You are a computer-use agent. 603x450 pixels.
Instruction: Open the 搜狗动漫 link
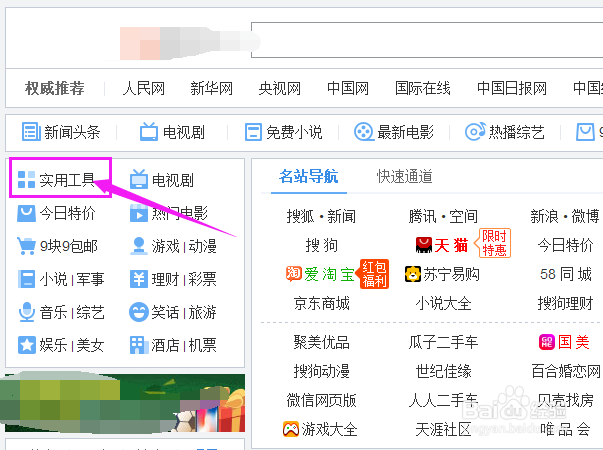click(321, 371)
